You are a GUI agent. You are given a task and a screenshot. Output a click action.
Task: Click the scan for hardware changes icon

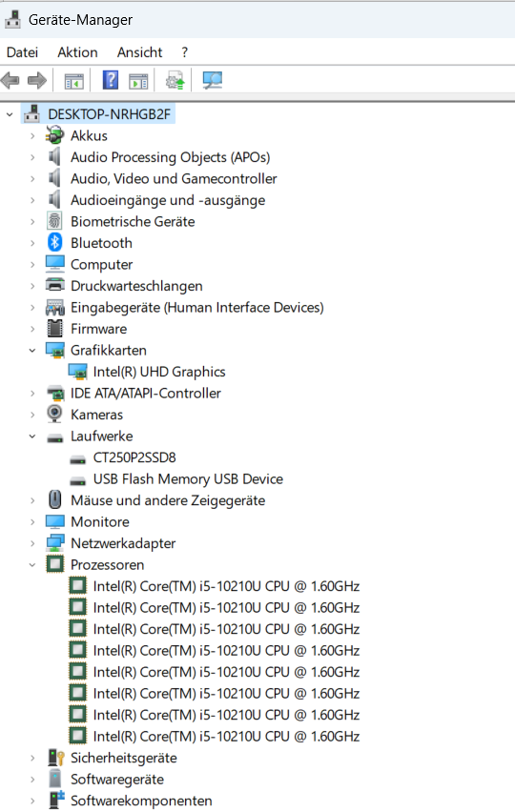tap(213, 80)
